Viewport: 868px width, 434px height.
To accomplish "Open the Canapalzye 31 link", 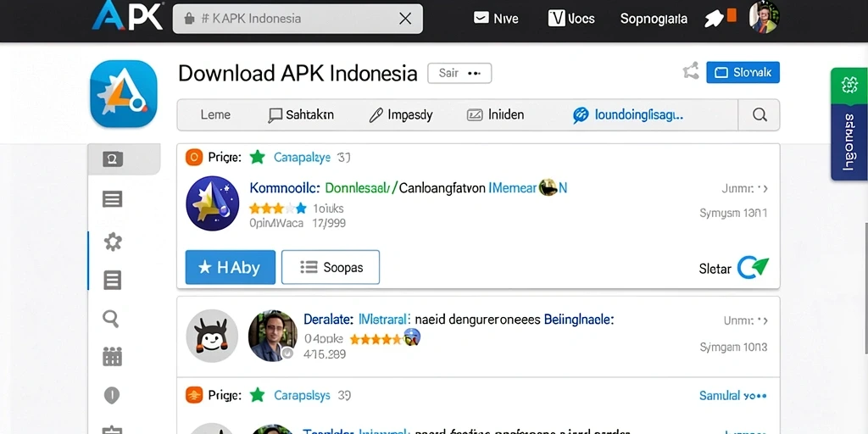I will tap(312, 158).
